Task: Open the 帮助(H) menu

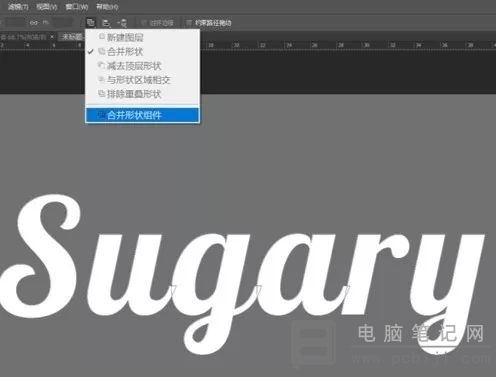Action: point(107,7)
